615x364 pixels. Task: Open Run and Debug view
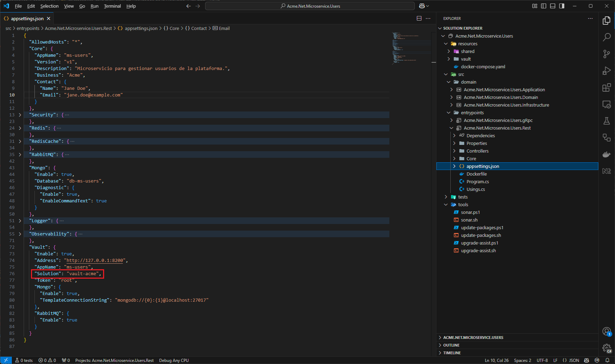coord(606,71)
